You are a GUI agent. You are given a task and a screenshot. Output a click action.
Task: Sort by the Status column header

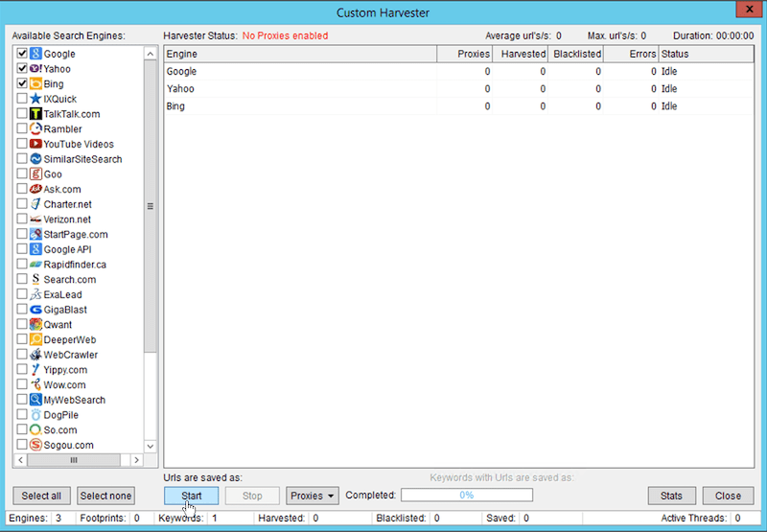[x=707, y=54]
